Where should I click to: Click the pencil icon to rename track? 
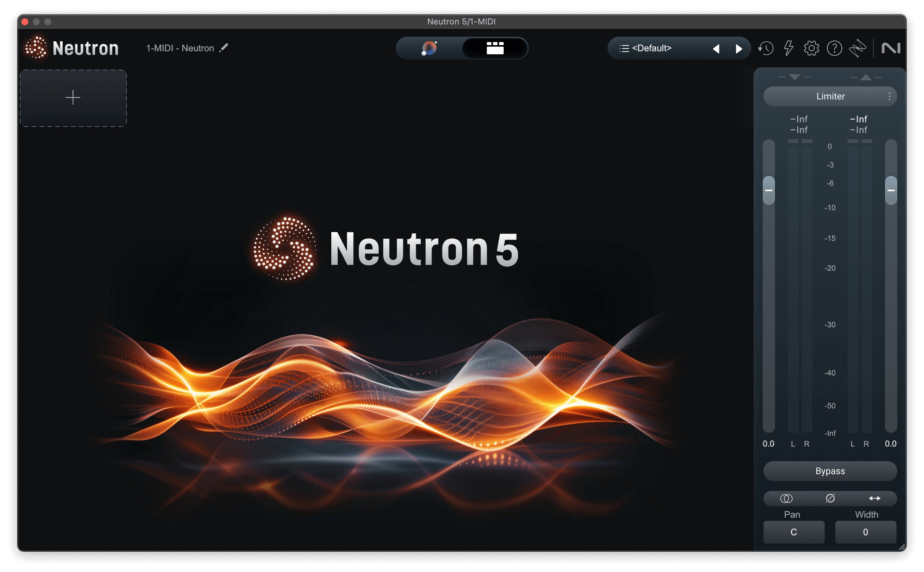click(224, 48)
